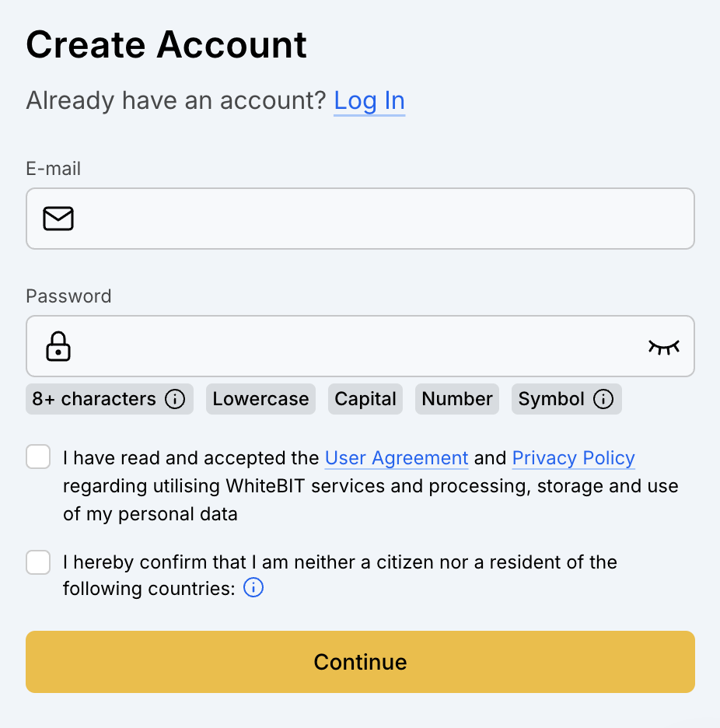
Task: Follow the Log In link
Action: [x=369, y=101]
